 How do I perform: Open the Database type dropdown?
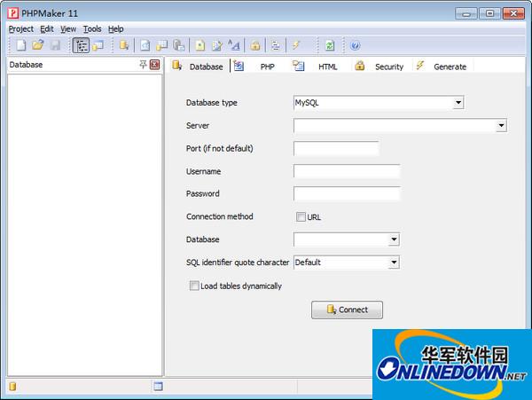[458, 103]
